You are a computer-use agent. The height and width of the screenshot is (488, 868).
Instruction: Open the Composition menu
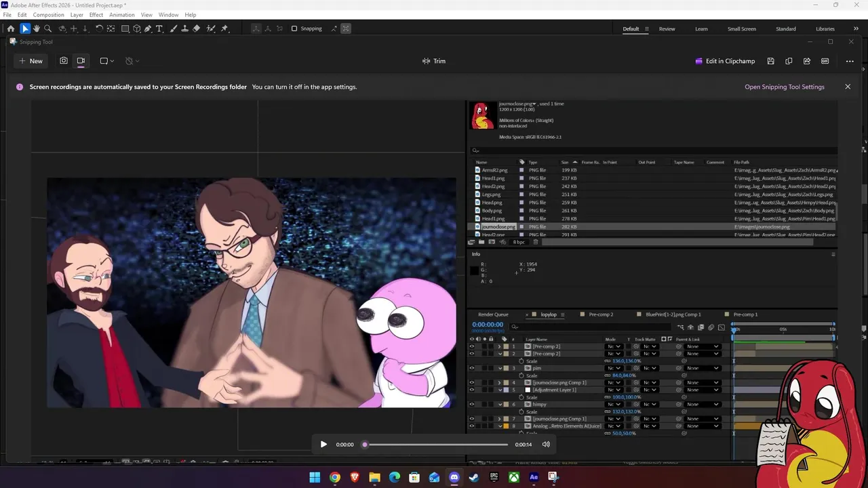(48, 15)
